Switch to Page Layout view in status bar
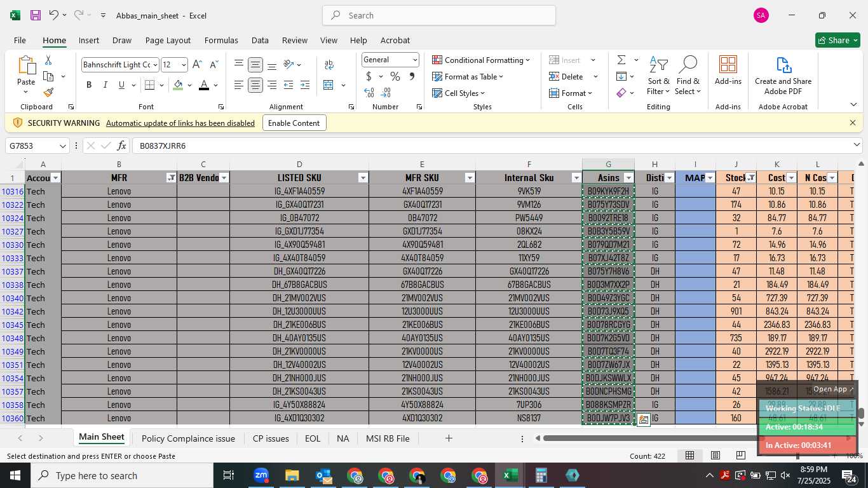868x488 pixels. [x=715, y=456]
